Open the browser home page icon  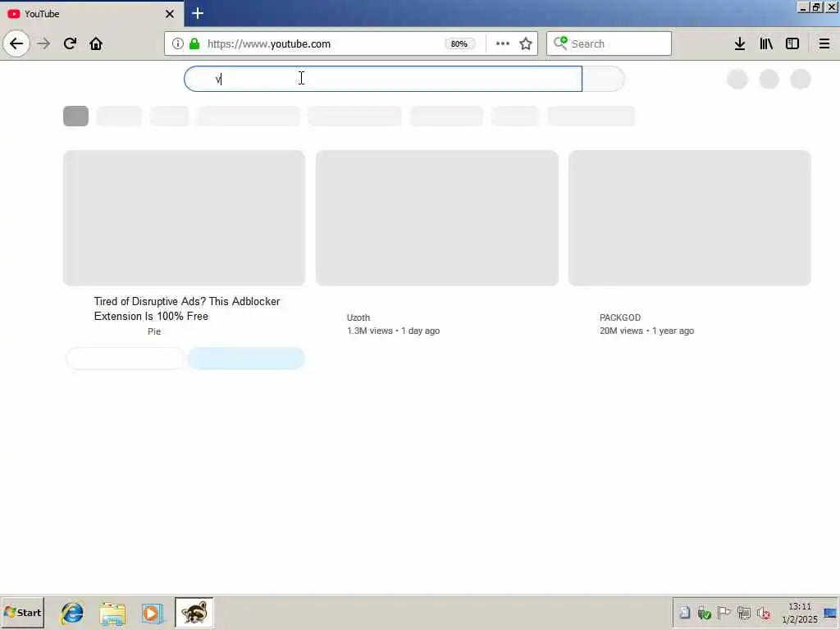point(96,43)
